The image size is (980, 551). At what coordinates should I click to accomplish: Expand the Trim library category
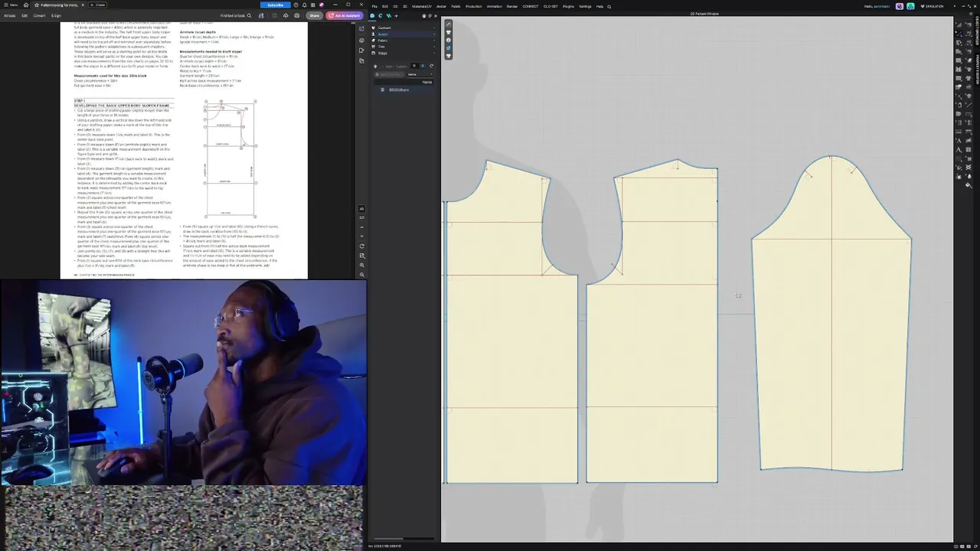[403, 47]
